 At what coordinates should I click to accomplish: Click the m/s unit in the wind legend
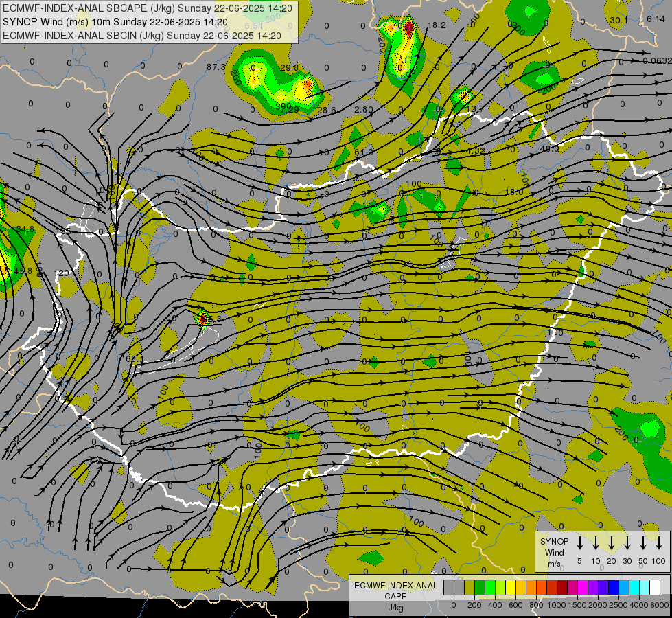point(554,564)
